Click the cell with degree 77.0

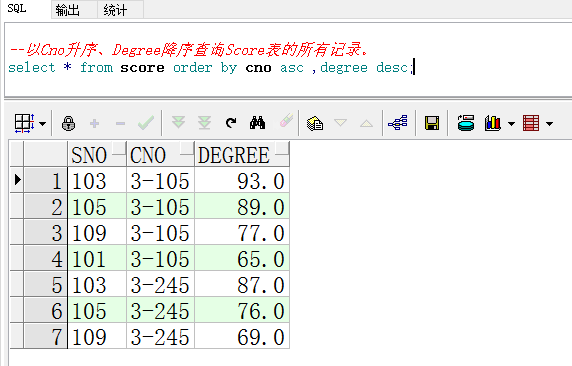[242, 232]
